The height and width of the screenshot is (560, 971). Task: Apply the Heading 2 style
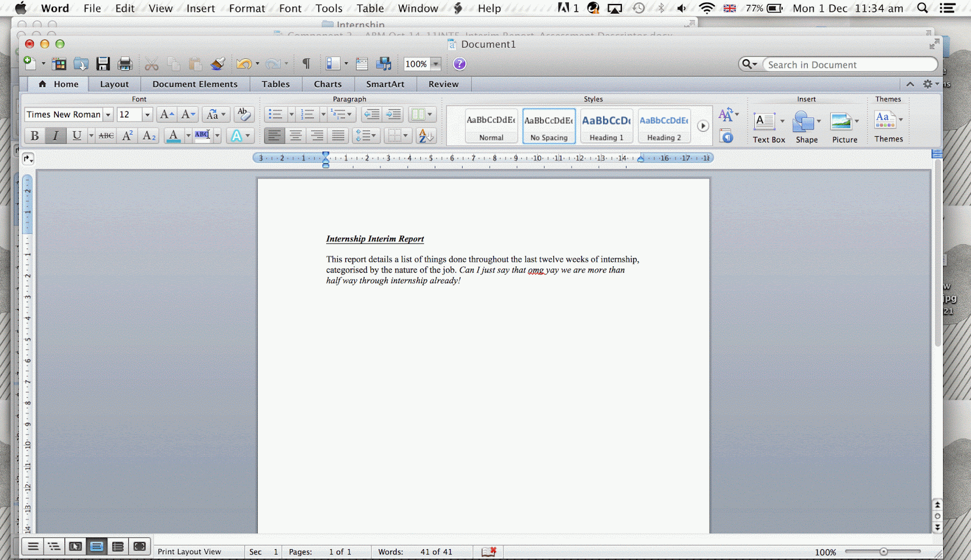[x=664, y=127]
